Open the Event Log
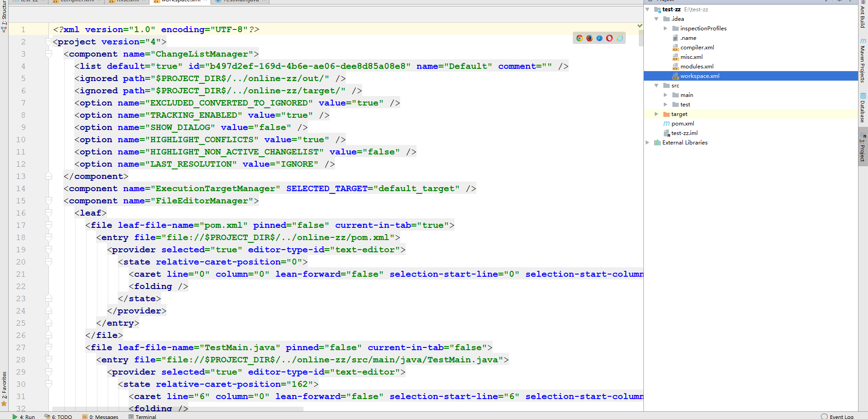Viewport: 868px width, 419px height. click(x=838, y=416)
